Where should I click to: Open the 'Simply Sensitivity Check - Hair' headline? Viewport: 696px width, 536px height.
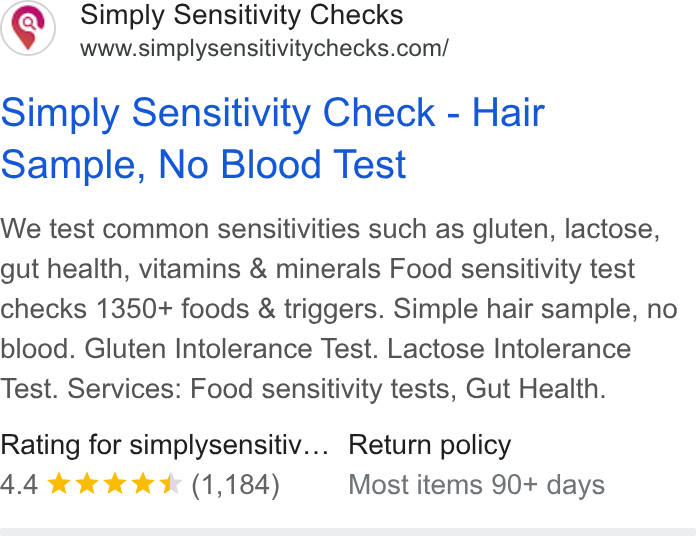coord(273,113)
